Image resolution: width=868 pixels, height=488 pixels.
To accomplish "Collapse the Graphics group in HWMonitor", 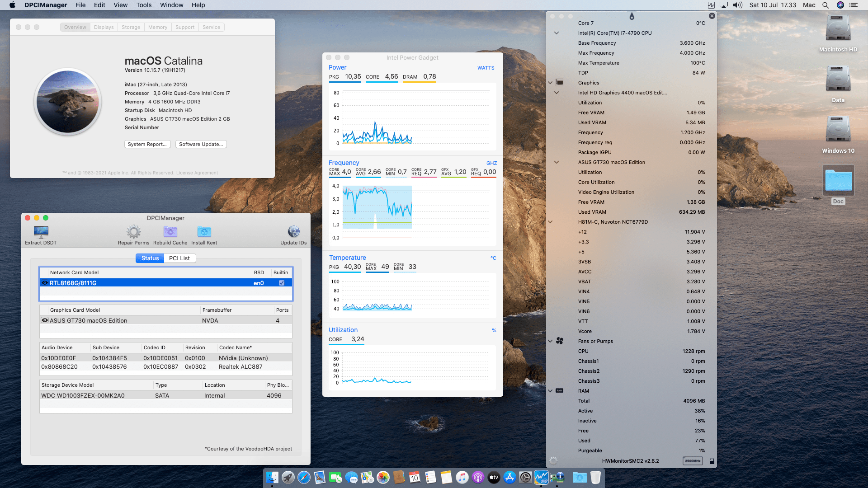I will [550, 83].
